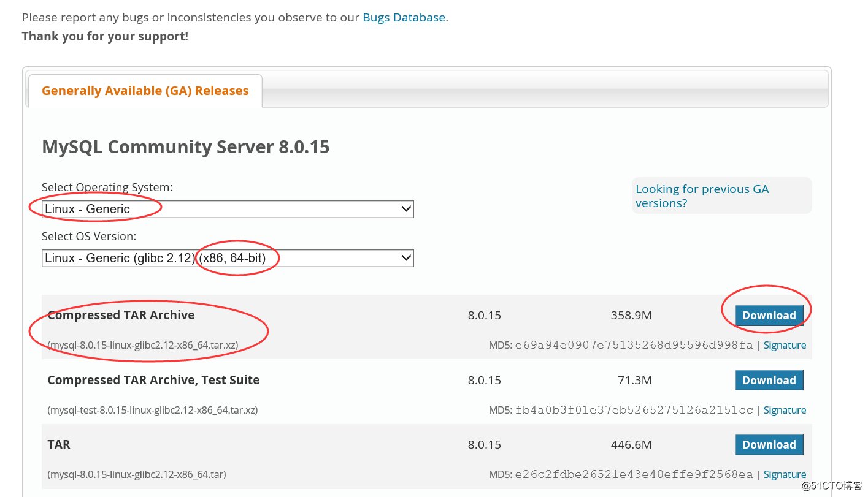Download the Compressed TAR Archive Test Suite
Image resolution: width=868 pixels, height=497 pixels.
769,380
